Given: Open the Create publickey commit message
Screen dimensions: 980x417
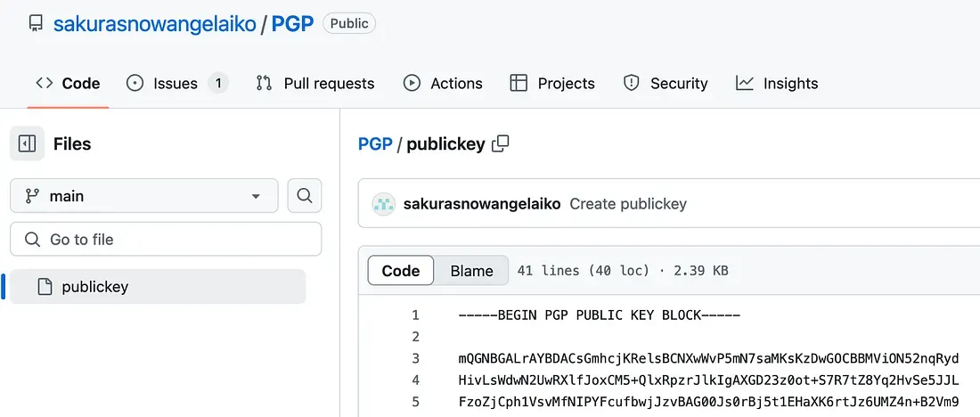Looking at the screenshot, I should 628,204.
